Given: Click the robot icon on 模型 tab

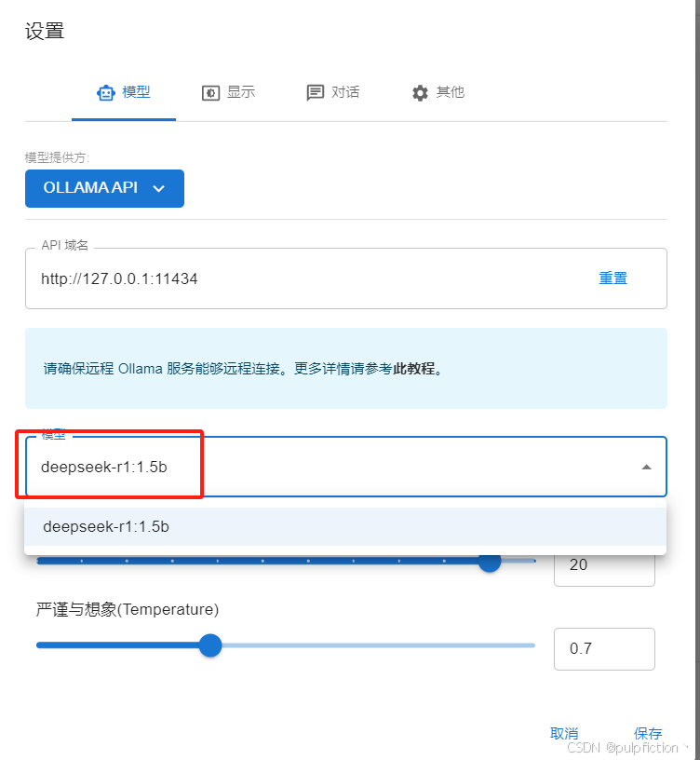Looking at the screenshot, I should point(106,92).
